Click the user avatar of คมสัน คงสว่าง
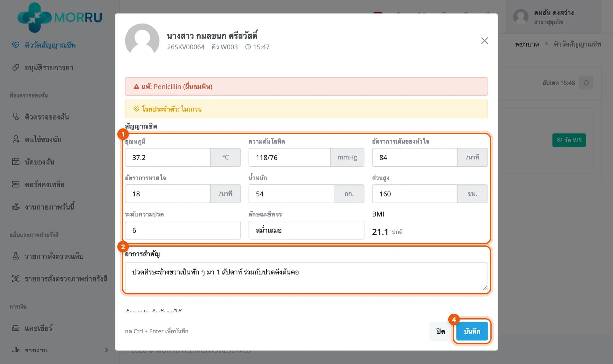 pyautogui.click(x=521, y=17)
